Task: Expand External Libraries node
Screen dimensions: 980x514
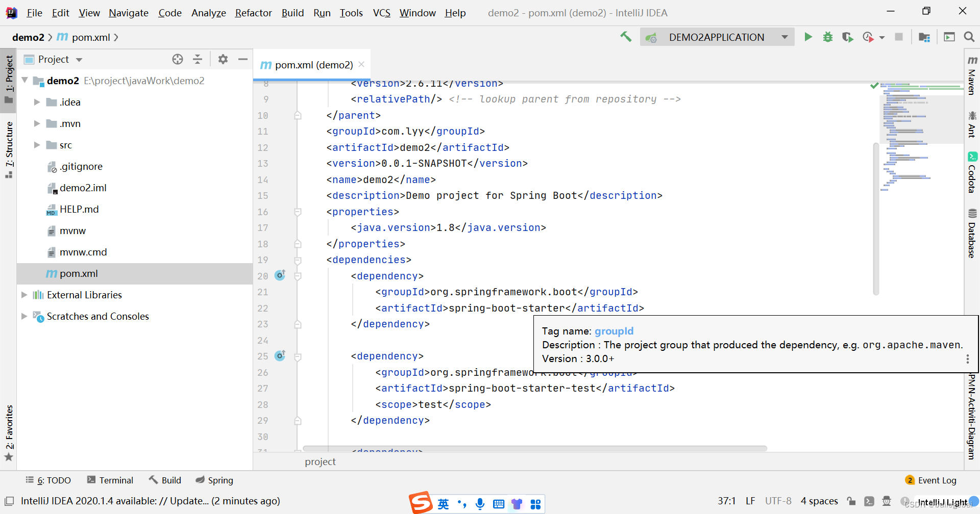Action: click(24, 295)
